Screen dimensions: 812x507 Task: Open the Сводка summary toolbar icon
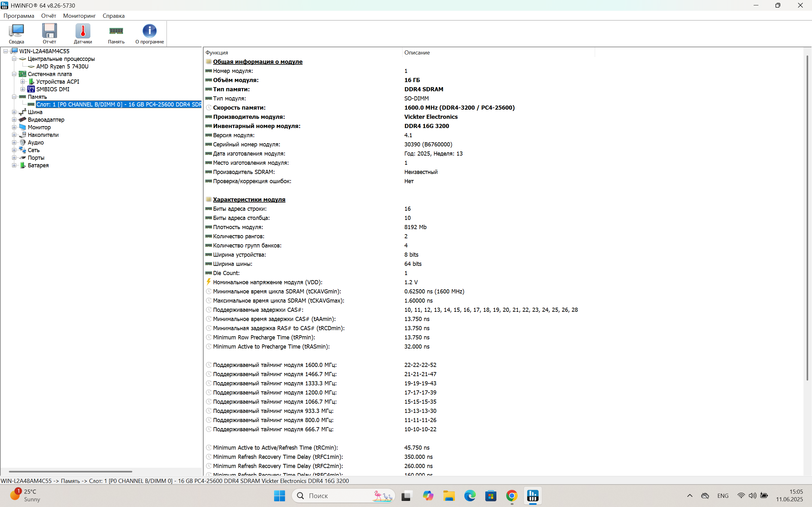16,33
